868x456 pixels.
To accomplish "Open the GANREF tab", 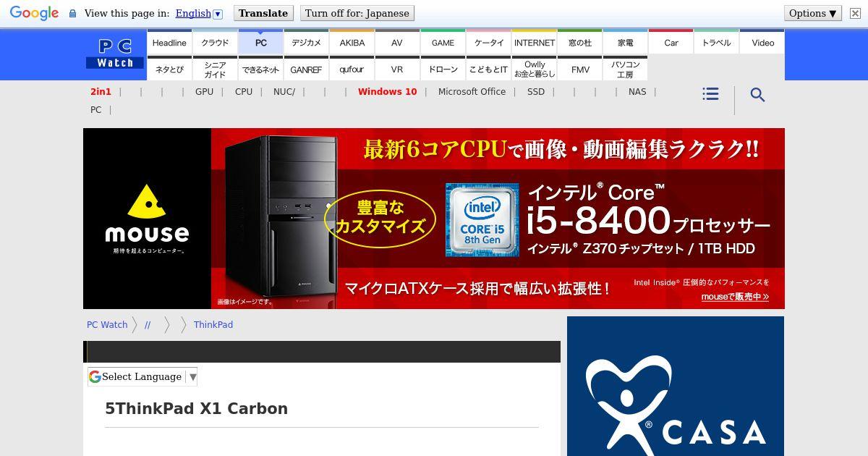I will pyautogui.click(x=306, y=69).
